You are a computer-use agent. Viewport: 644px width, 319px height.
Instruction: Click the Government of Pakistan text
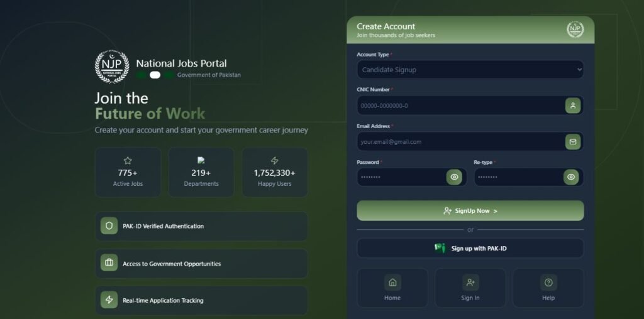click(x=209, y=75)
